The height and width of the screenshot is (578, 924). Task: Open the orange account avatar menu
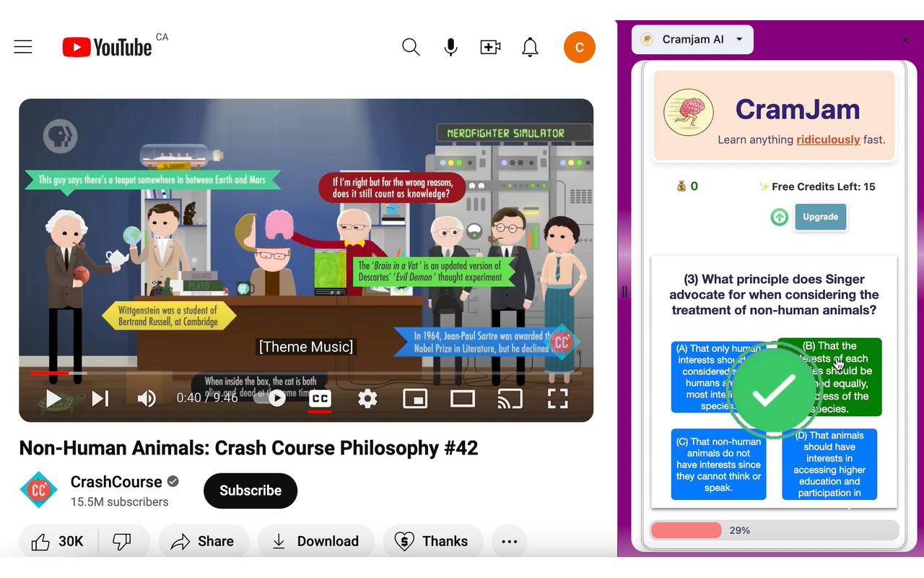pyautogui.click(x=580, y=48)
